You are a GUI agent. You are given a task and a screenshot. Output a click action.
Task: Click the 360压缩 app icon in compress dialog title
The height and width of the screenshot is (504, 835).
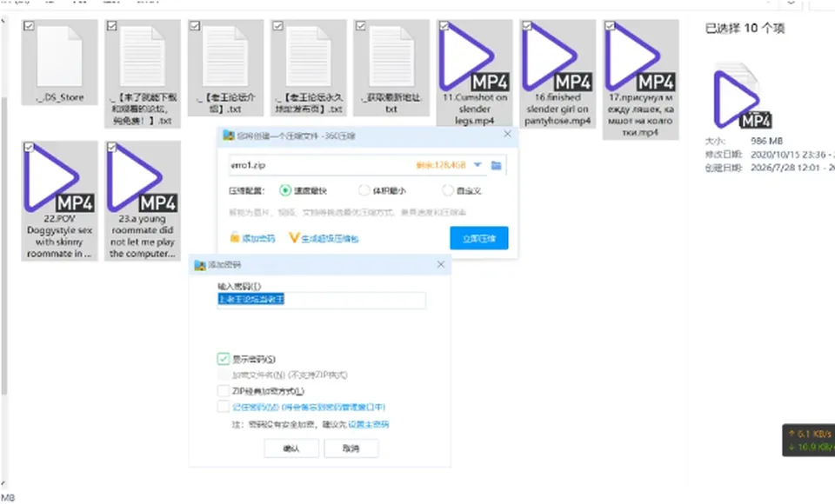click(229, 136)
